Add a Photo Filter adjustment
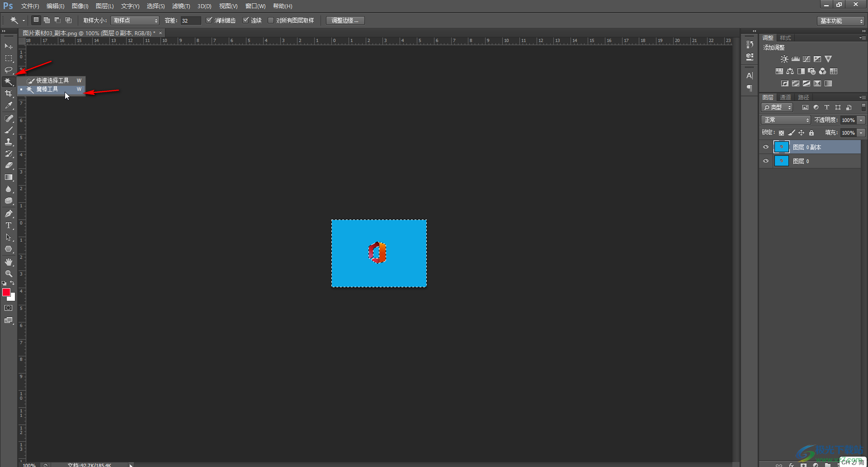868x467 pixels. (x=812, y=71)
